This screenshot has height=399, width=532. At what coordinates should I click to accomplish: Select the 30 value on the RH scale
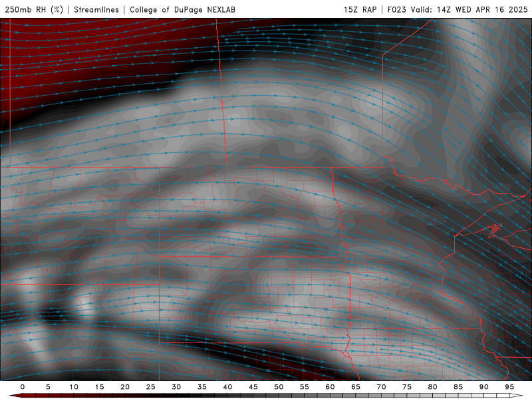click(176, 387)
